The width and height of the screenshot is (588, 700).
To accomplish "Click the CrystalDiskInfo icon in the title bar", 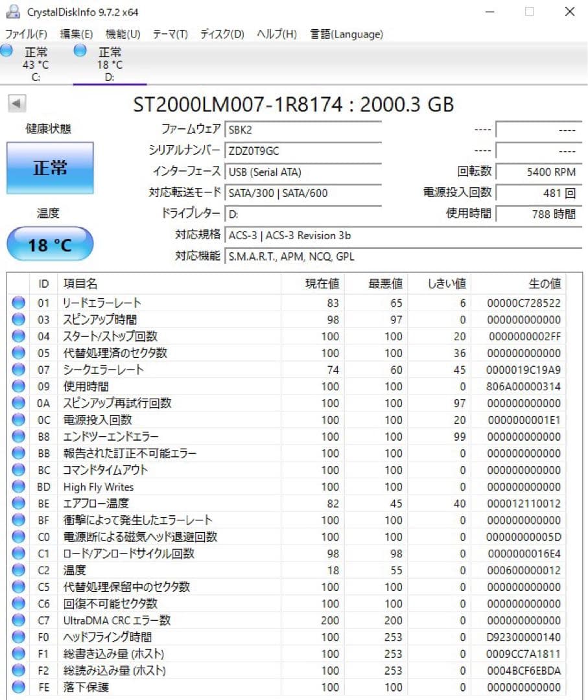I will click(14, 11).
